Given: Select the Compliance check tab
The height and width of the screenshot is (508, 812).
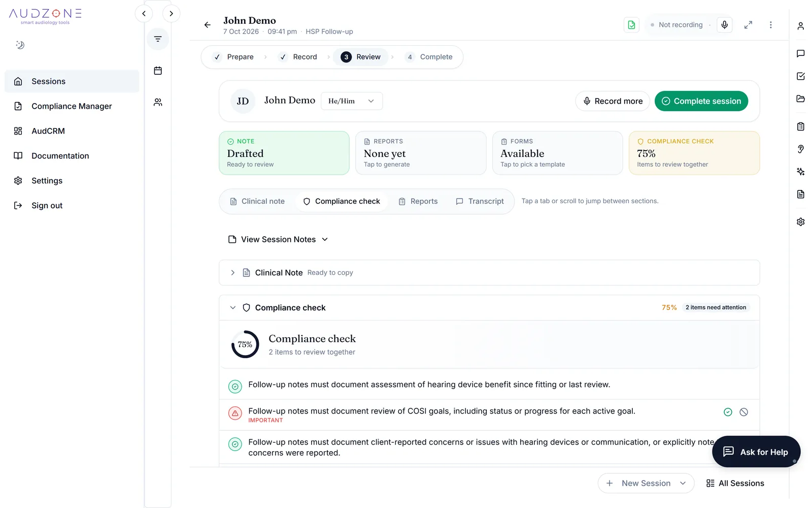Looking at the screenshot, I should pyautogui.click(x=342, y=202).
